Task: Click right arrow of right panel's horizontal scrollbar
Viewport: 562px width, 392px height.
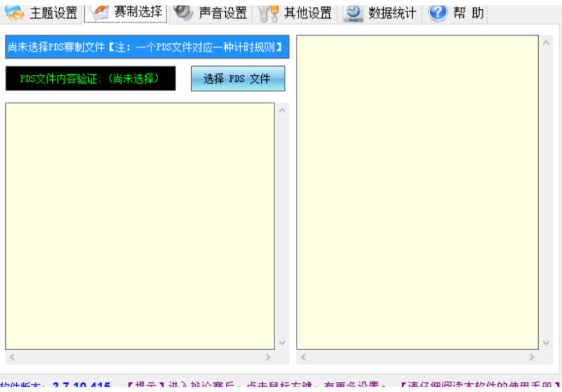Action: click(531, 357)
